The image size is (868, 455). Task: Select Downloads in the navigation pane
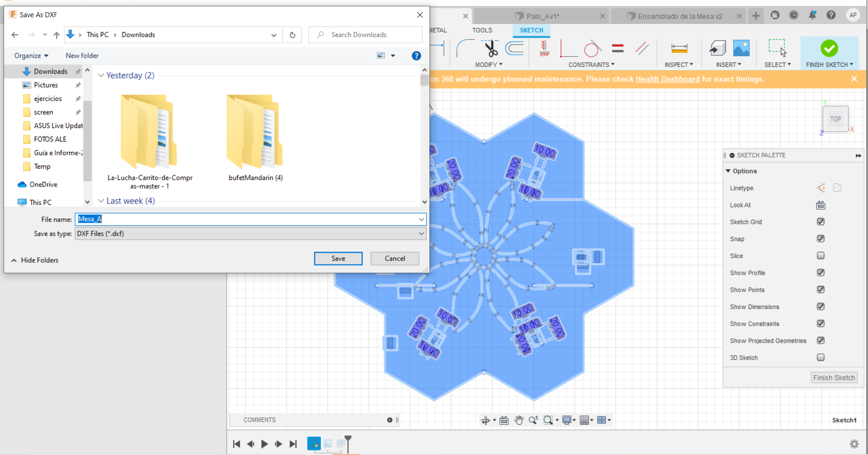(50, 71)
